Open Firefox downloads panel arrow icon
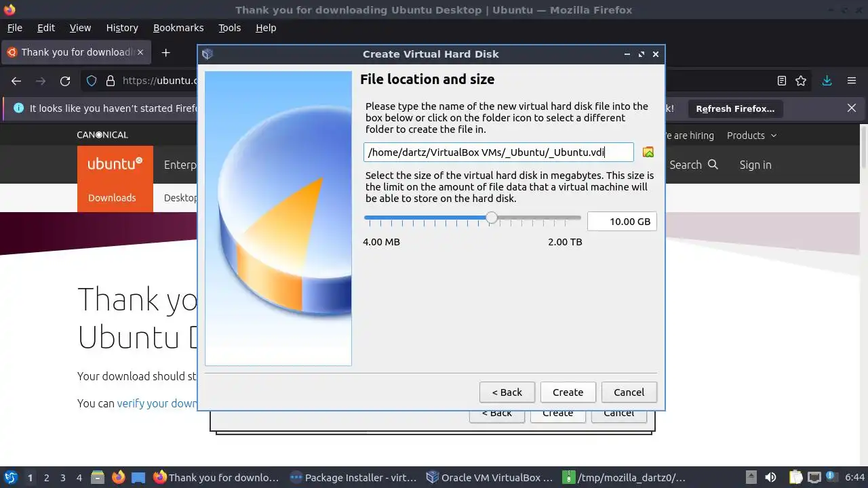The image size is (868, 488). point(827,81)
